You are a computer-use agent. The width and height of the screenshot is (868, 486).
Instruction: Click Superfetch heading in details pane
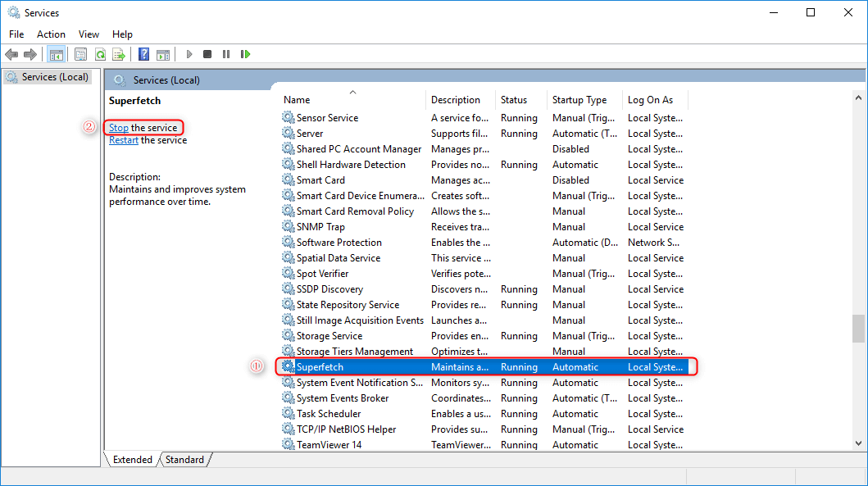(x=134, y=101)
